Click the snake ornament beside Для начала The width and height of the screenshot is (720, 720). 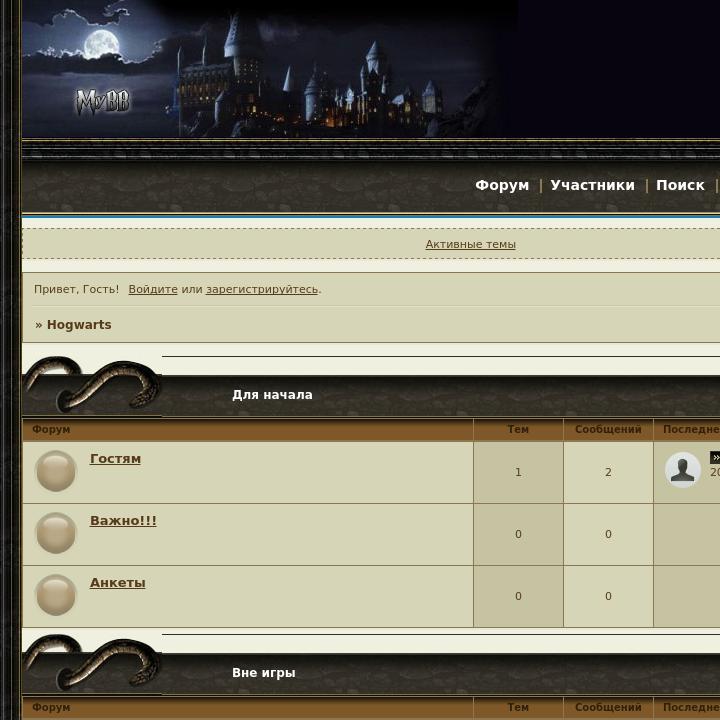(x=92, y=385)
